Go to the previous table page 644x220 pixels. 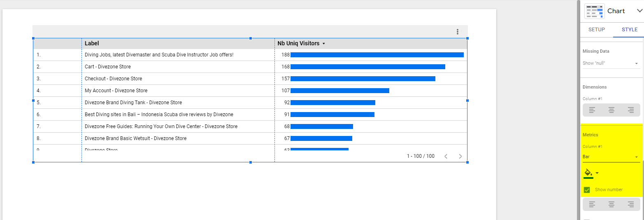(446, 156)
